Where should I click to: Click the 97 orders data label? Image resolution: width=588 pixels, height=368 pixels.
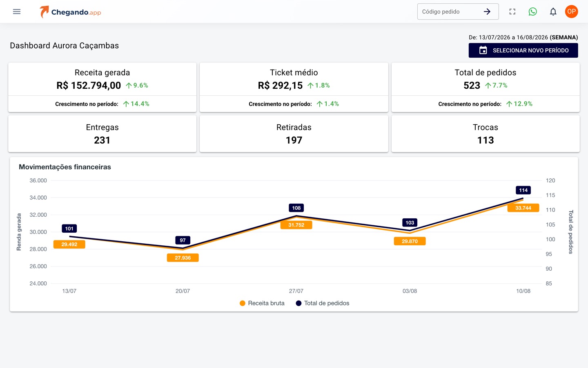point(183,240)
